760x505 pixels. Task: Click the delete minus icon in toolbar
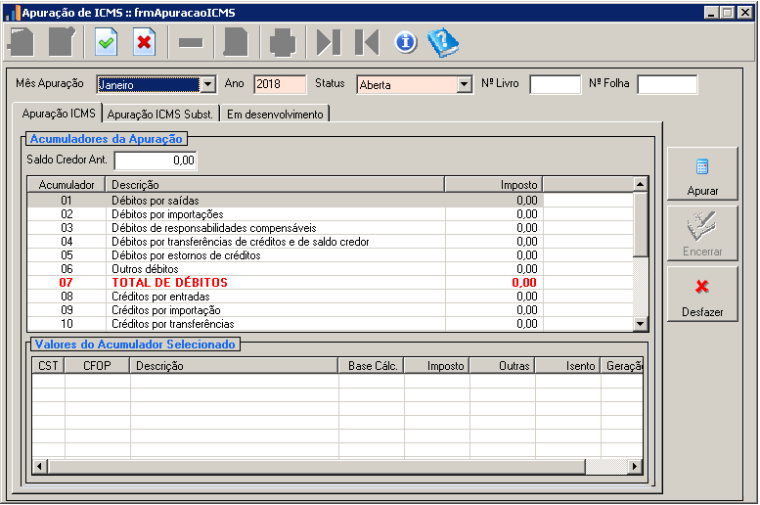[x=190, y=43]
